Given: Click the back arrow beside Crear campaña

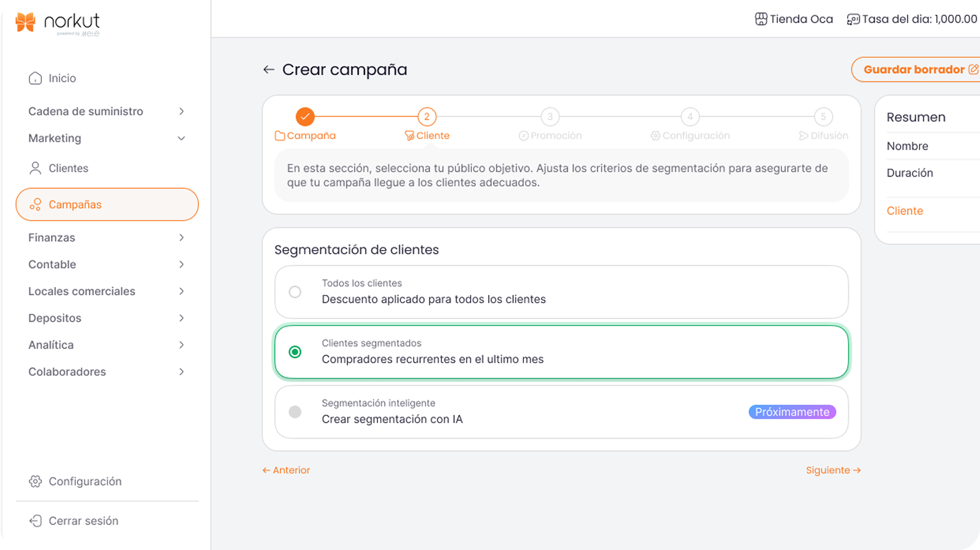Looking at the screenshot, I should click(x=268, y=70).
